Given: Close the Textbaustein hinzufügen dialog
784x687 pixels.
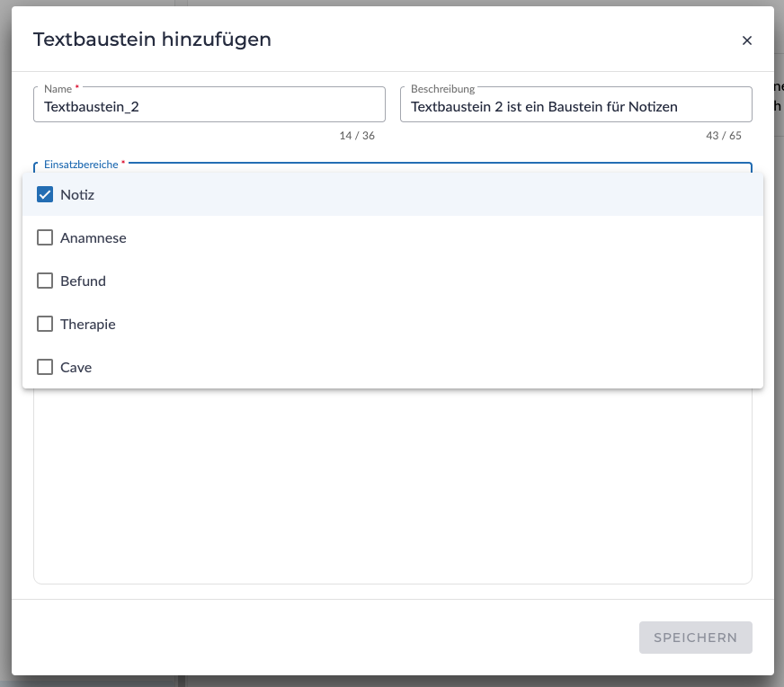Looking at the screenshot, I should (x=746, y=40).
